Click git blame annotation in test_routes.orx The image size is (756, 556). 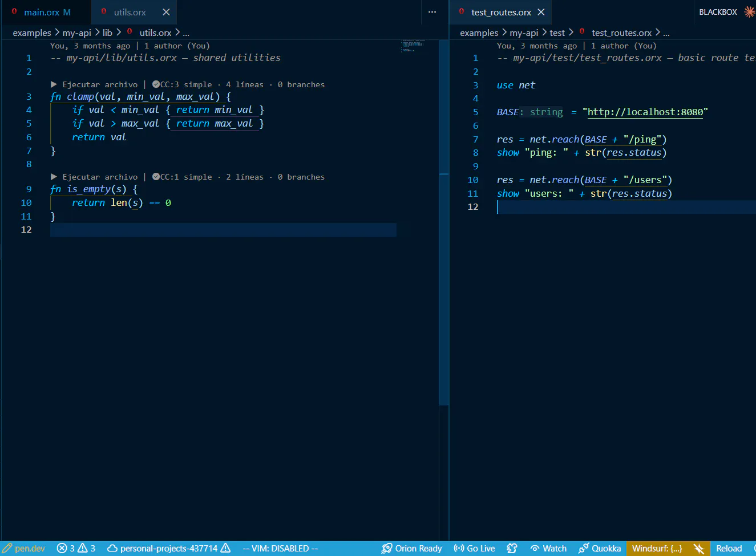(577, 46)
